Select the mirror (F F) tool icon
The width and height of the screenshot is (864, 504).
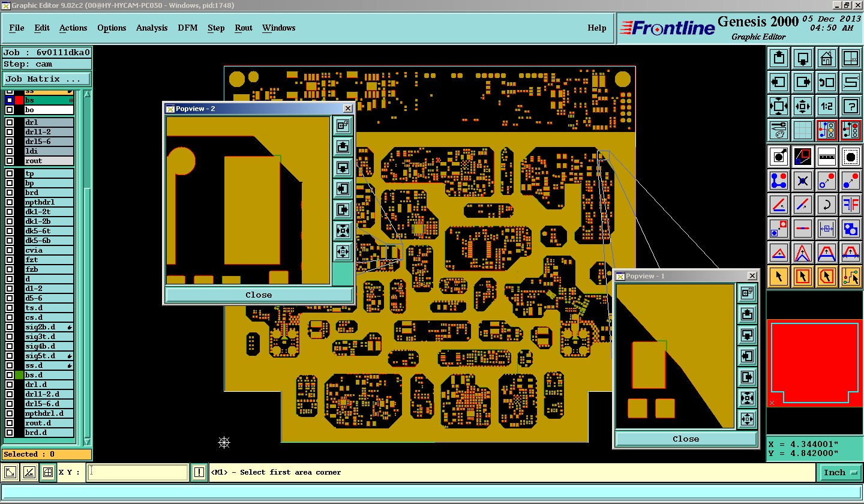pyautogui.click(x=851, y=205)
